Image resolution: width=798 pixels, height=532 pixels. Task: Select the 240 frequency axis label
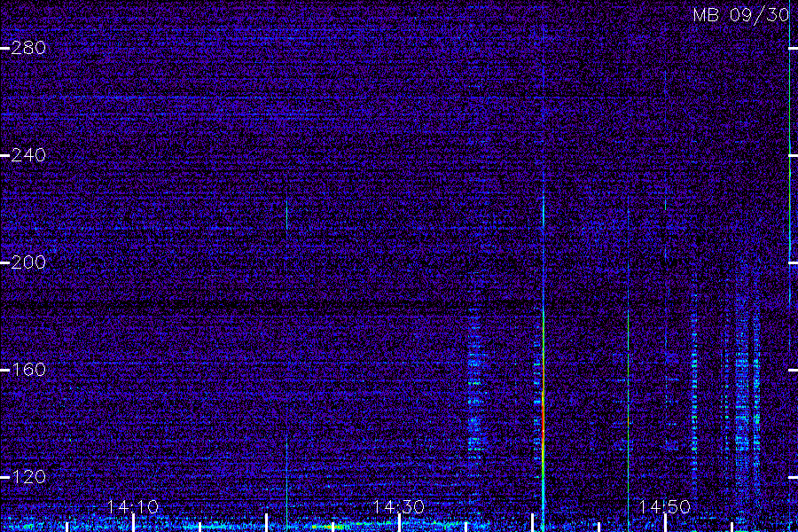[x=28, y=155]
